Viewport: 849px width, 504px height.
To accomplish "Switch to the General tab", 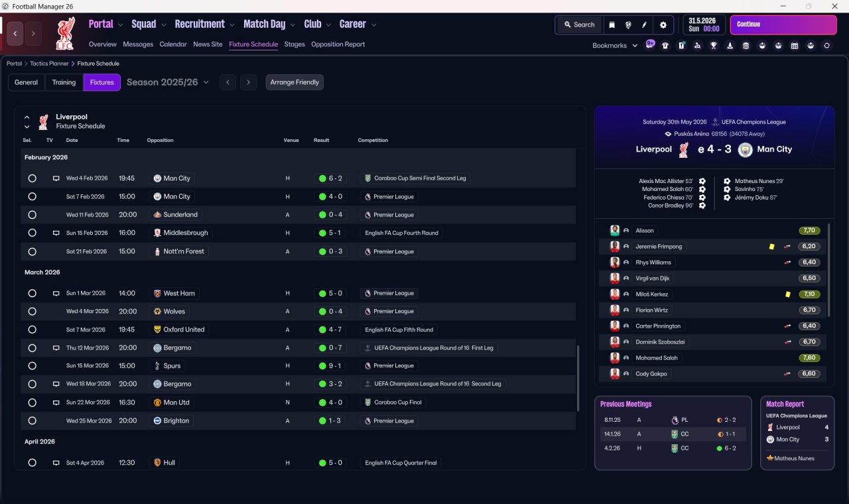I will pos(27,82).
